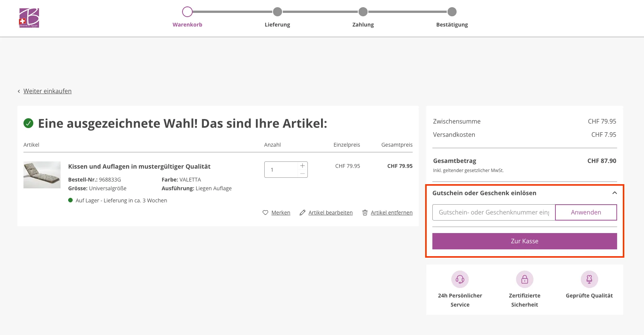Click the back chevron before Weiter einkaufen
The height and width of the screenshot is (335, 644).
coord(19,91)
